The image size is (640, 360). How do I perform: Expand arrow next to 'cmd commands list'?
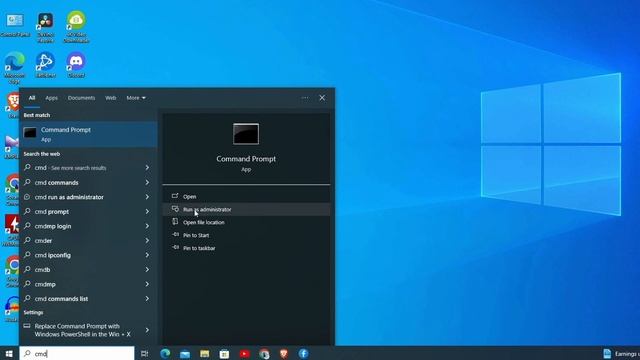pyautogui.click(x=147, y=299)
